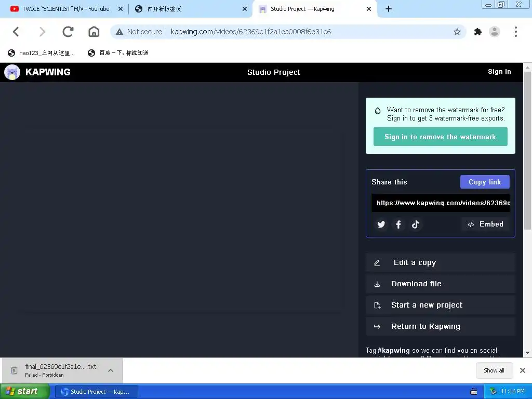
Task: Share to TikTok via note icon
Action: coord(415,224)
